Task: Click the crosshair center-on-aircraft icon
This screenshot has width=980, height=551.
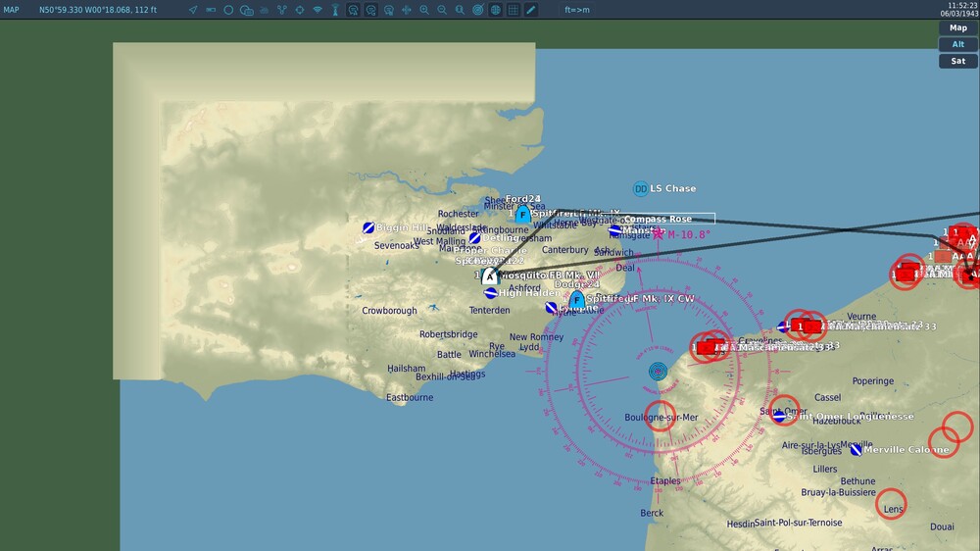Action: pos(300,10)
